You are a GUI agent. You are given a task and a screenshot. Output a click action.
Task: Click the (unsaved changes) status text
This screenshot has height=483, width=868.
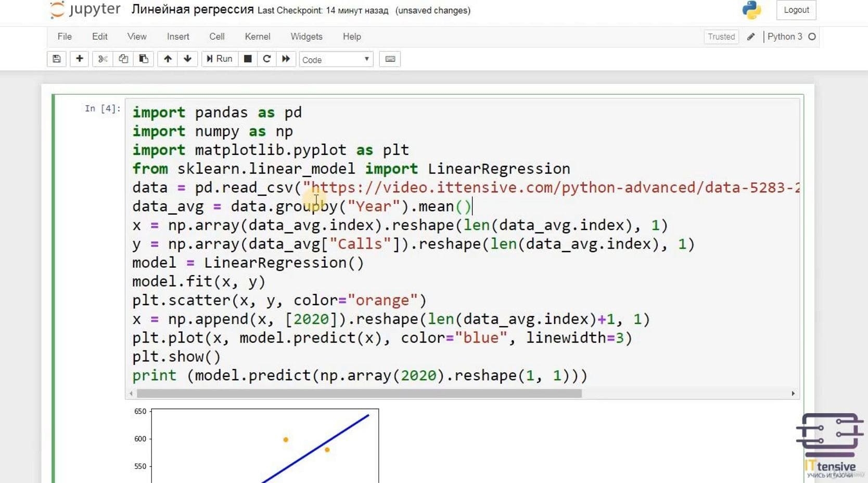tap(433, 10)
